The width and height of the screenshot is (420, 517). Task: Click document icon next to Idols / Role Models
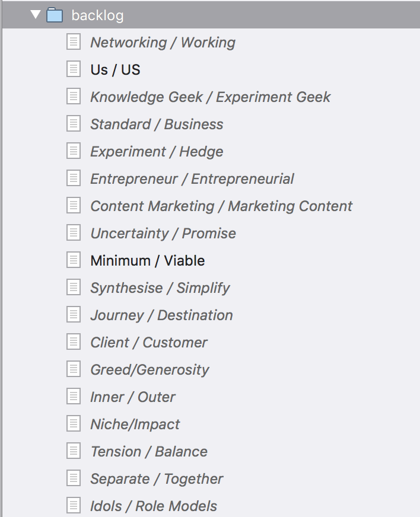point(73,506)
